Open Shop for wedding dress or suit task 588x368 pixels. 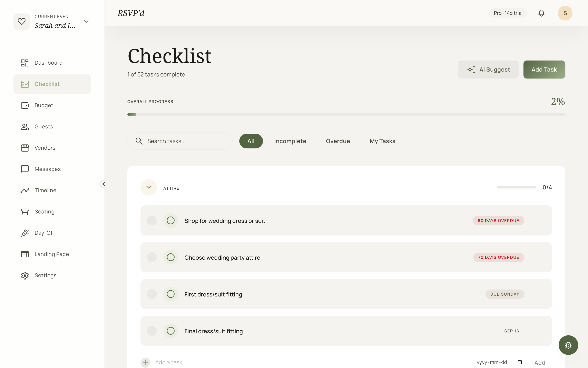(x=346, y=221)
